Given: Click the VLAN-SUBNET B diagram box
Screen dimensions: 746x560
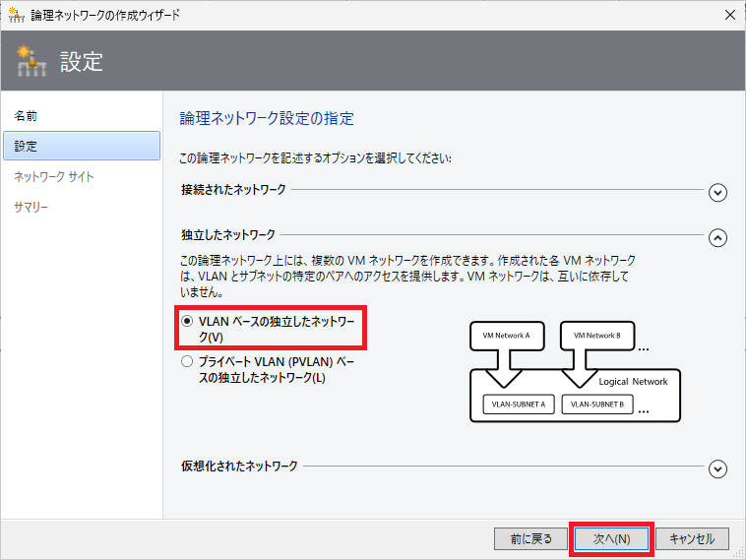Looking at the screenshot, I should (597, 404).
